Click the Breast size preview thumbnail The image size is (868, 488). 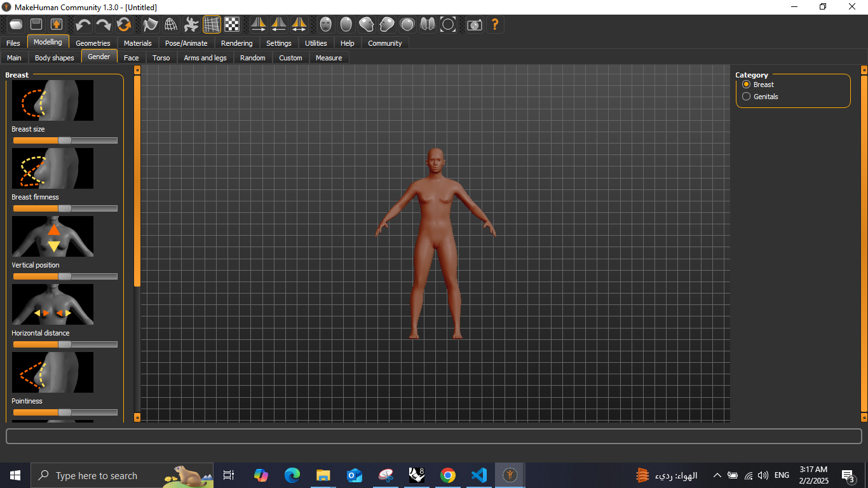(x=53, y=100)
